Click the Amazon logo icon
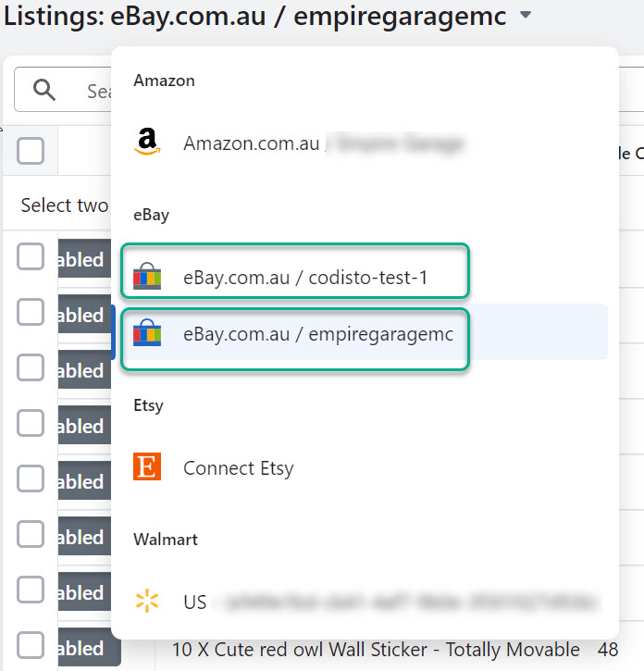Image resolution: width=644 pixels, height=671 pixels. click(x=147, y=142)
